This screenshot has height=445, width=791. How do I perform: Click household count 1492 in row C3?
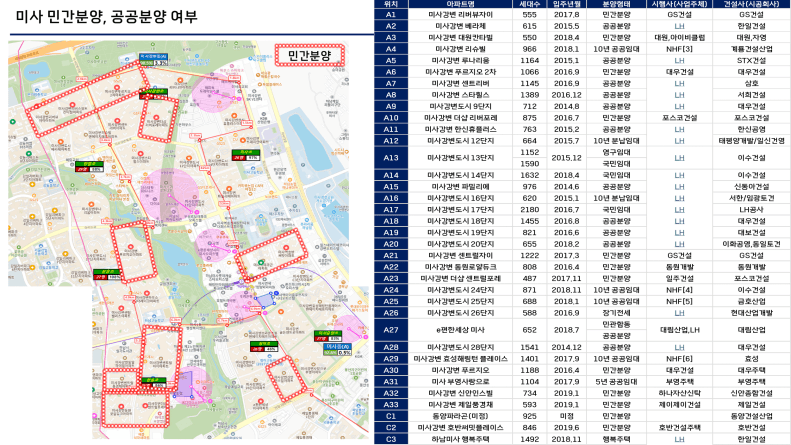[x=529, y=439]
